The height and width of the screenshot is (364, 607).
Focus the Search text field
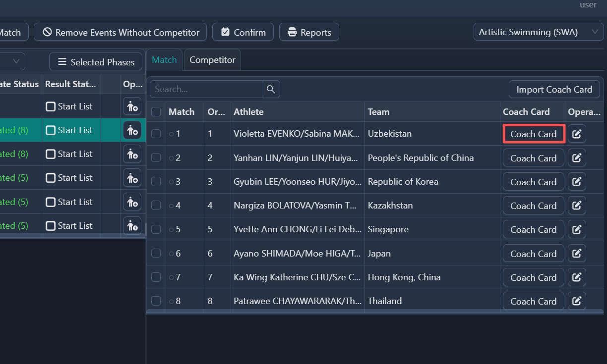pos(206,89)
